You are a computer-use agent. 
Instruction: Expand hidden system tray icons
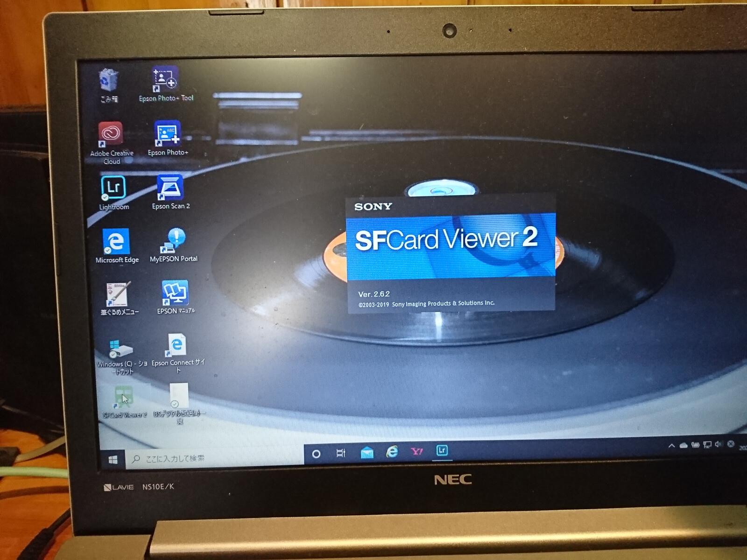pos(671,446)
